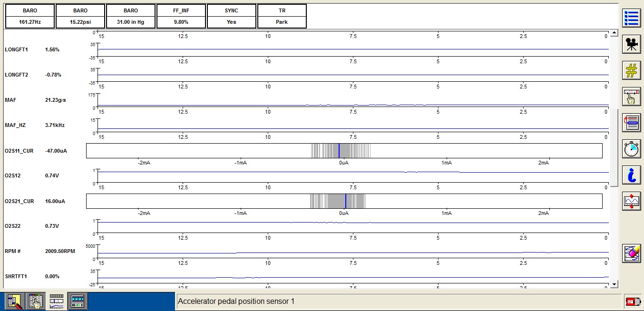The image size is (644, 311).
Task: Select the TR Park box
Action: (282, 16)
